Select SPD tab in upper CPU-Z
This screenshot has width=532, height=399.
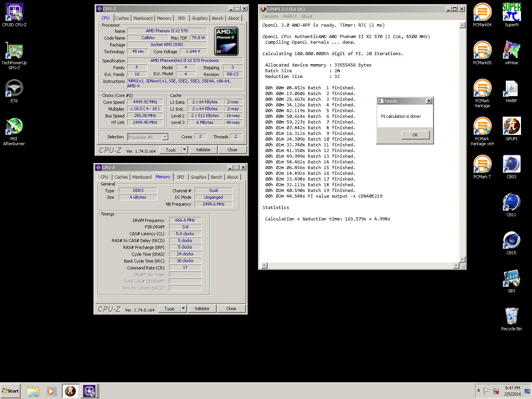(182, 18)
